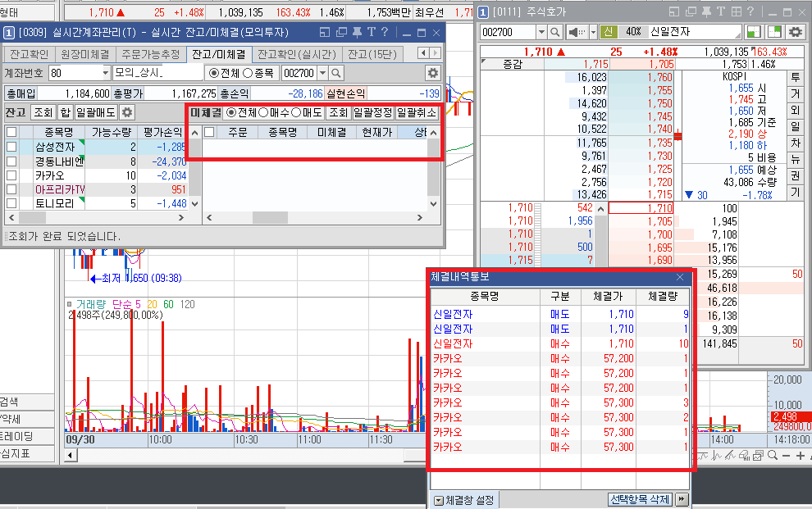
Task: Select the 전체 radio button next to the account name
Action: (213, 74)
